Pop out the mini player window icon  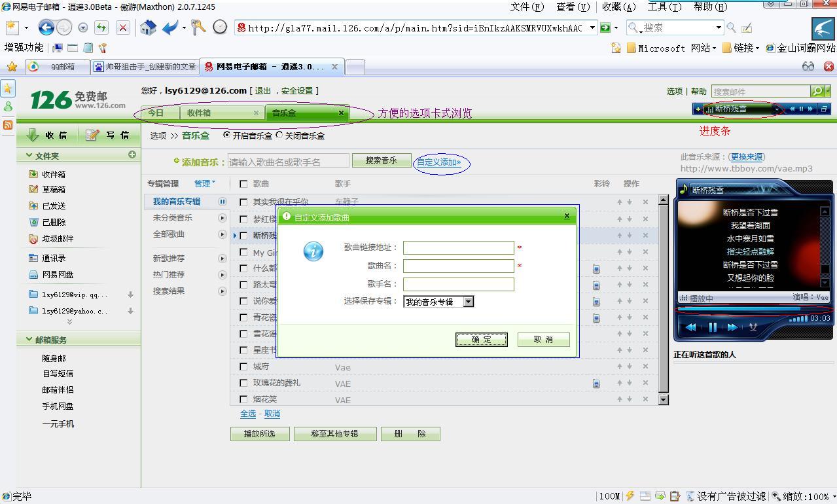tap(824, 109)
